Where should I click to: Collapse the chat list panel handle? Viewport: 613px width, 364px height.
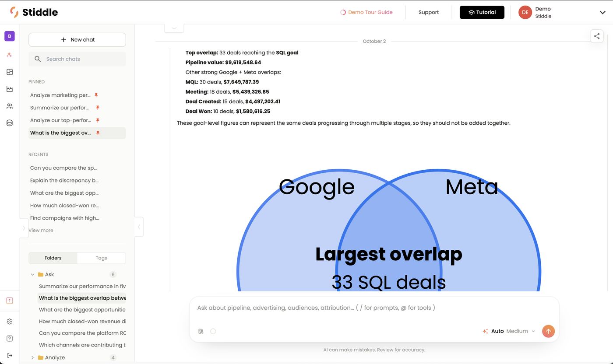pyautogui.click(x=139, y=227)
